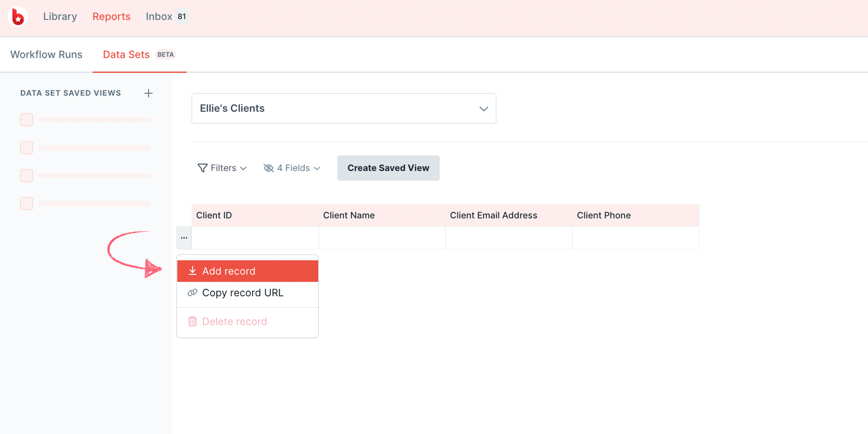Choose Add record from the menu
868x434 pixels.
(x=248, y=271)
